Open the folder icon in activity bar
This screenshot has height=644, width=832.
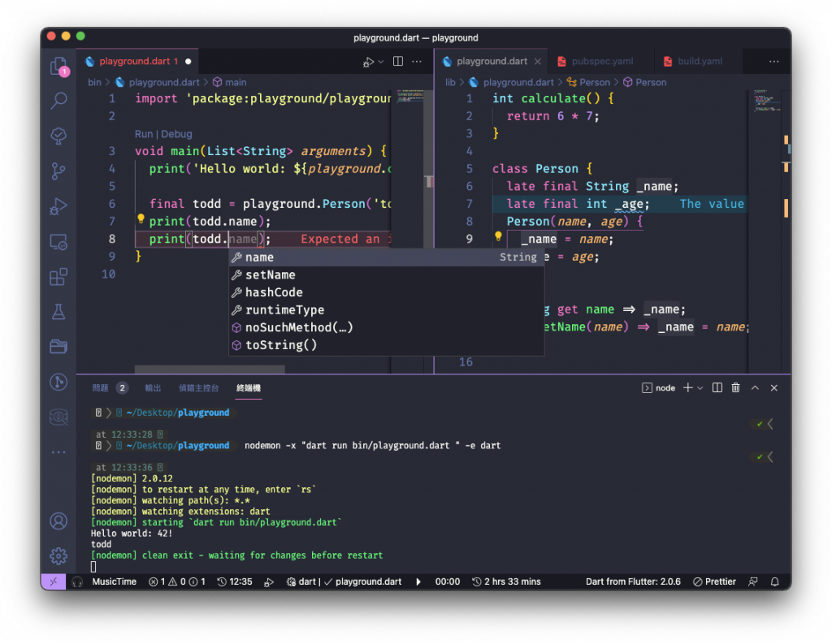pos(58,347)
